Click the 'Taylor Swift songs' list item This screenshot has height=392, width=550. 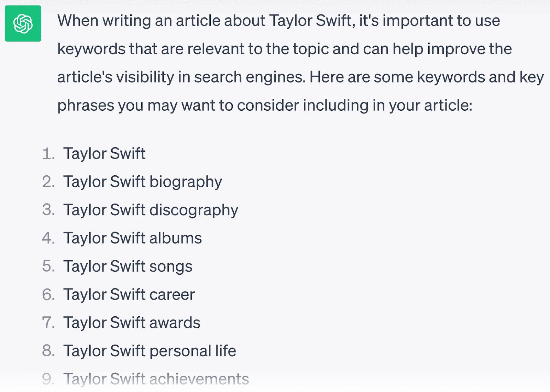pos(128,266)
